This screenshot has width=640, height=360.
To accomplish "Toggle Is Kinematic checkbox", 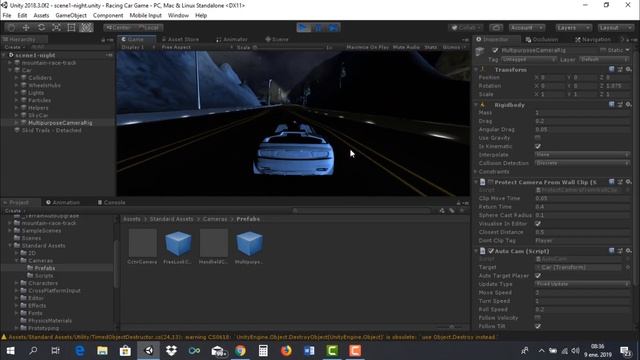I will click(x=538, y=146).
